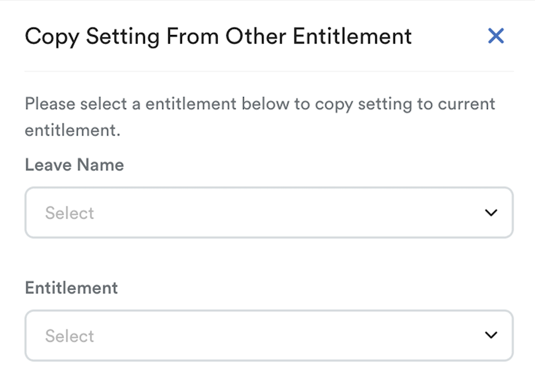Screen dimensions: 535x392
Task: Click the divider line below the dialog title
Action: 268,71
